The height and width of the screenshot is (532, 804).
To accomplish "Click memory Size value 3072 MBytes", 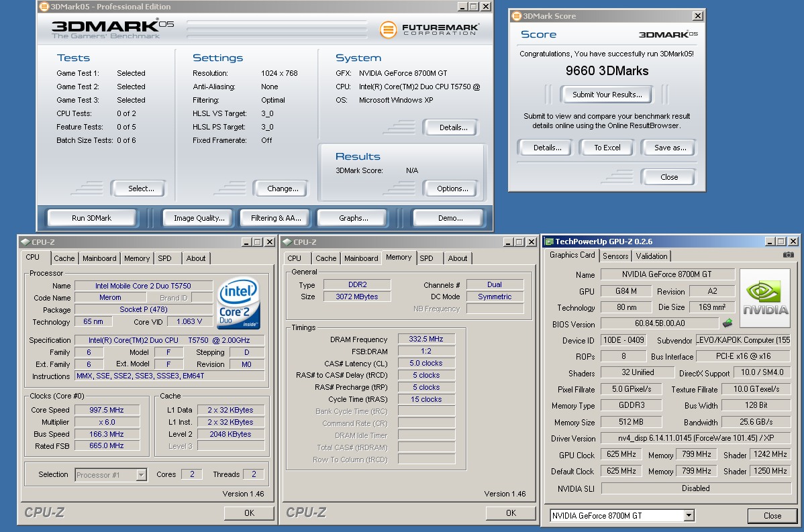I will (x=357, y=297).
